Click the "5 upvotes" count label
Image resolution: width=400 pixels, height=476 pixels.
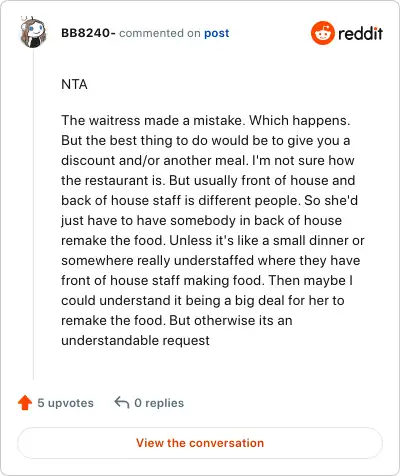[65, 403]
